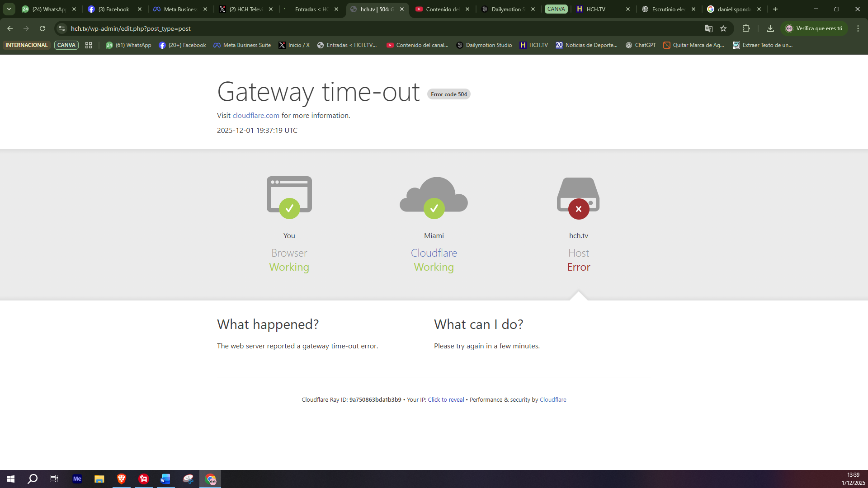This screenshot has width=868, height=488.
Task: Close the Dailymotion tab
Action: 533,9
